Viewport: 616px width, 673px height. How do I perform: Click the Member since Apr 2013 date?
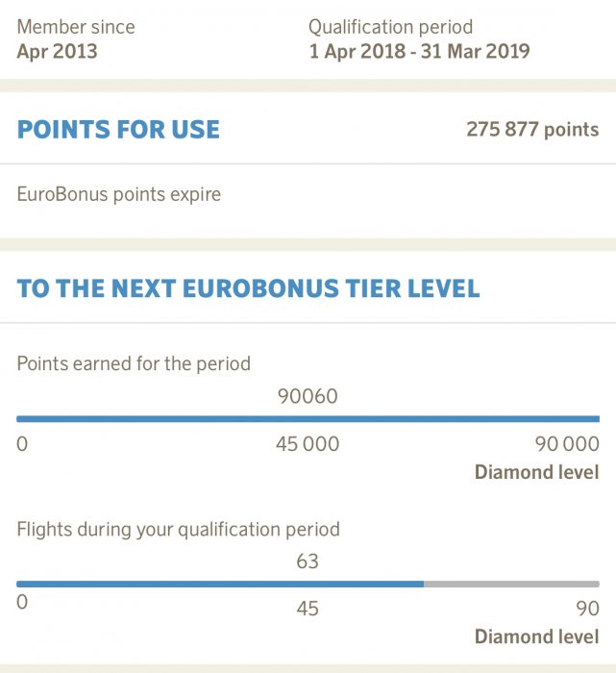coord(57,52)
